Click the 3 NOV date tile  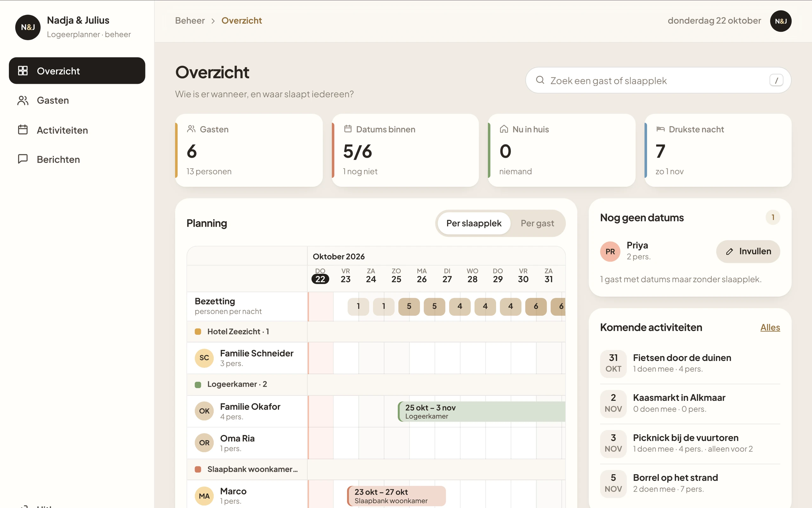pyautogui.click(x=613, y=444)
